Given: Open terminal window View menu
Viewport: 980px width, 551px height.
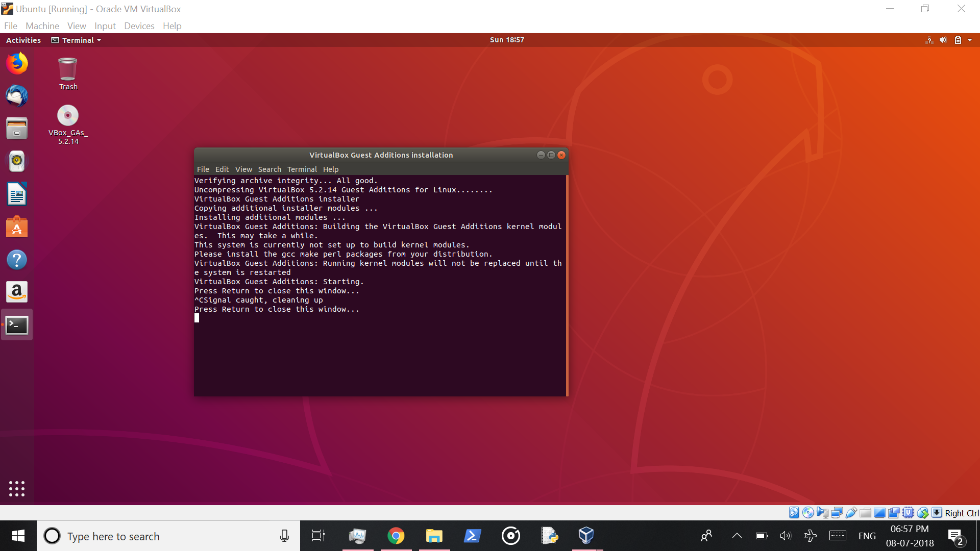Looking at the screenshot, I should click(x=243, y=169).
